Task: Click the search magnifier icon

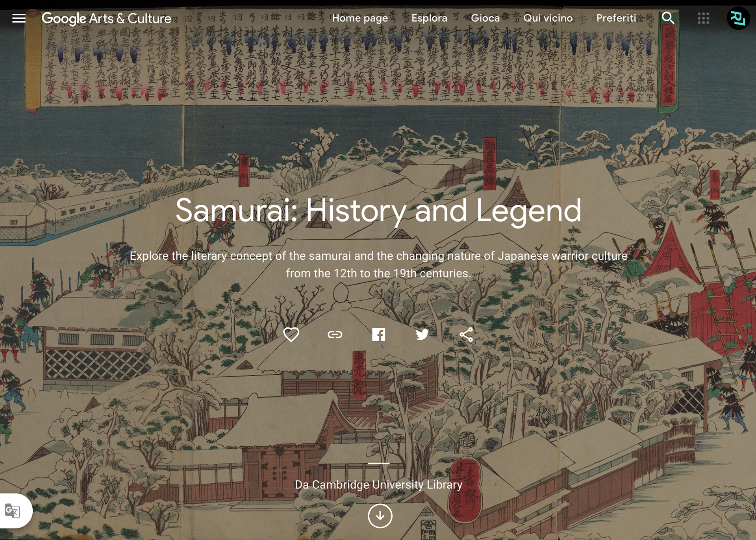Action: pyautogui.click(x=668, y=18)
